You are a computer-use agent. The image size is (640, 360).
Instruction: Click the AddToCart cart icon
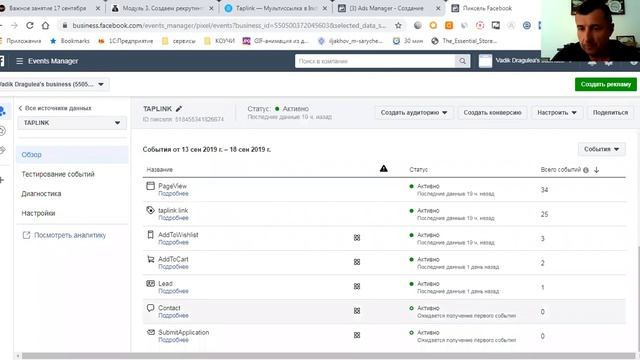tap(150, 259)
